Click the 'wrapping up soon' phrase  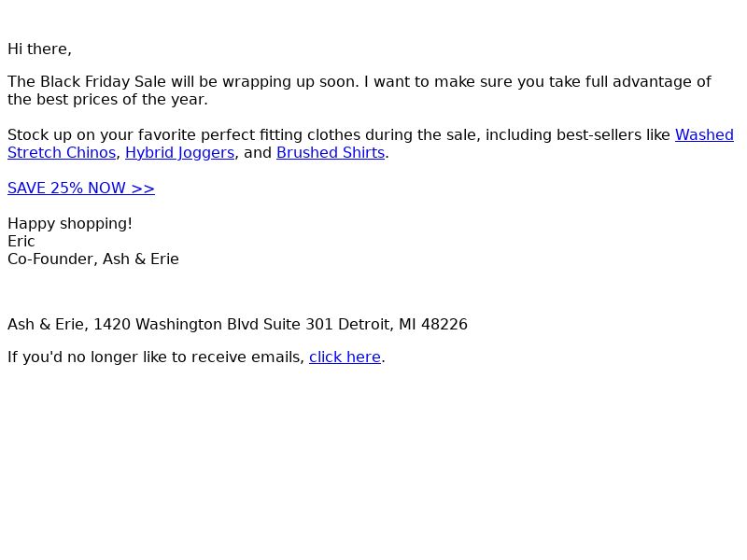[x=290, y=82]
